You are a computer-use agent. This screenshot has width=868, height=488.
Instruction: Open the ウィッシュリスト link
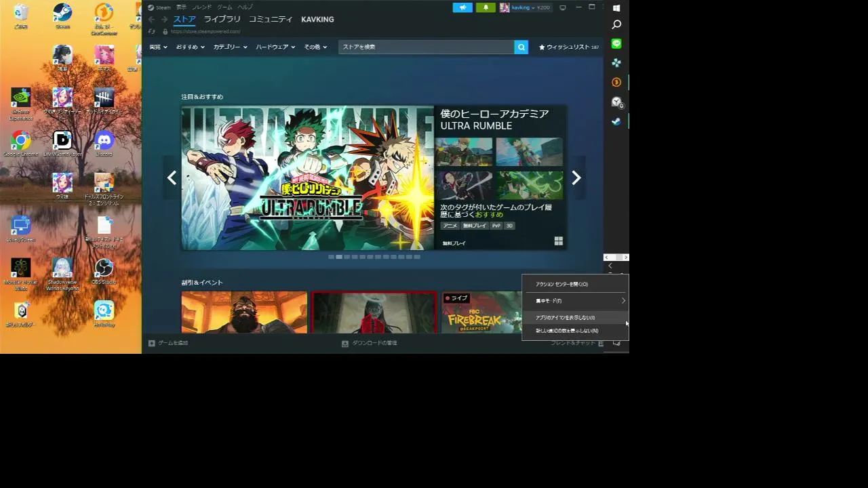coord(568,47)
